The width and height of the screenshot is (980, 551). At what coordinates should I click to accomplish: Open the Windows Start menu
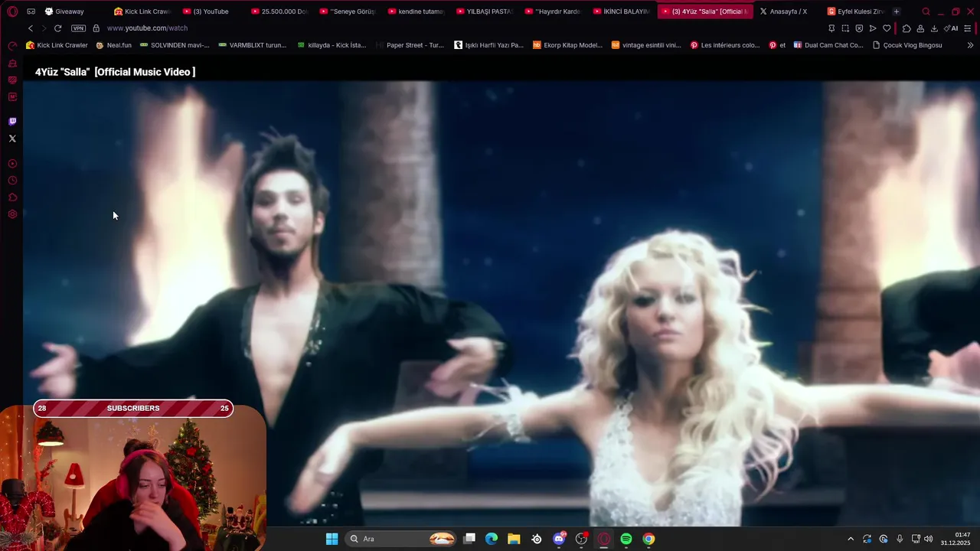[332, 539]
